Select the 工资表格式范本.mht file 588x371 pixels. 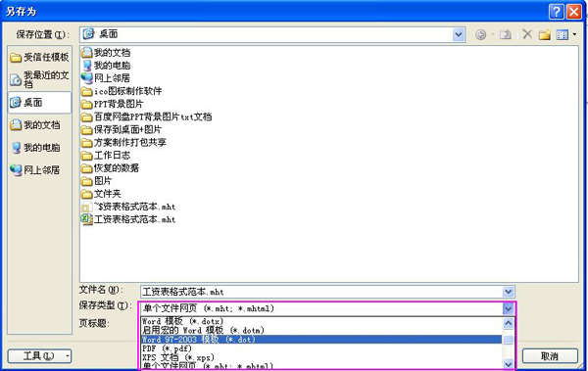tap(128, 219)
